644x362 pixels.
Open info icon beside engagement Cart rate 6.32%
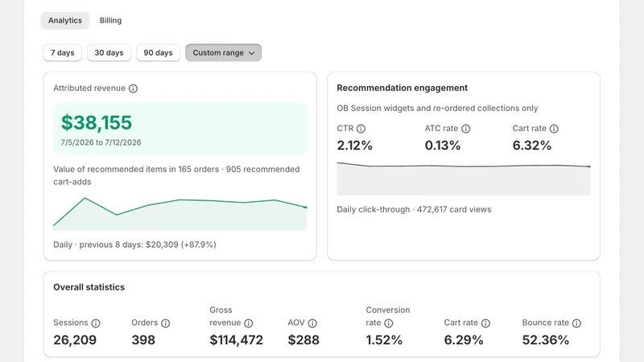coord(554,129)
